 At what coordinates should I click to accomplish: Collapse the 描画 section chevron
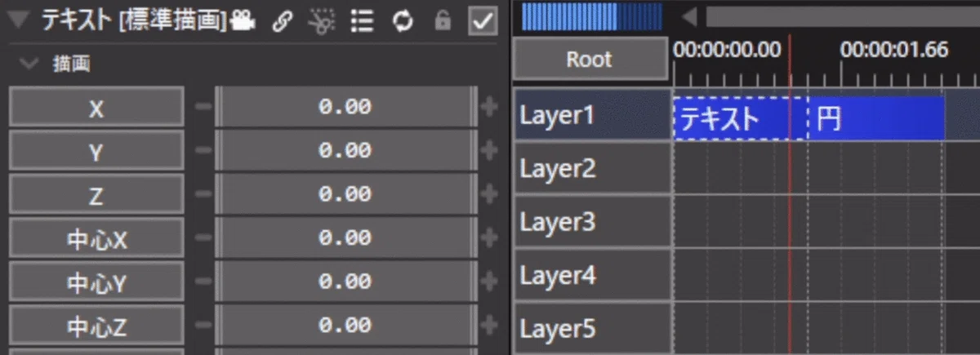31,64
